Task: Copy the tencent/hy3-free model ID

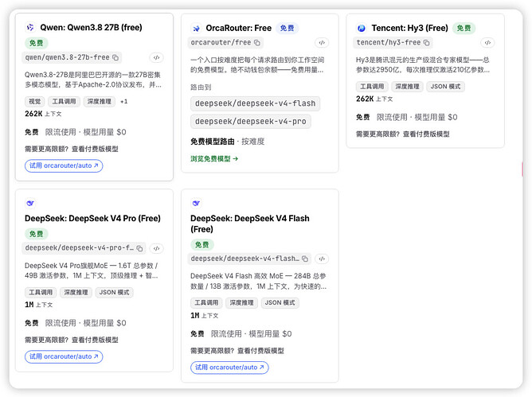Action: click(427, 43)
